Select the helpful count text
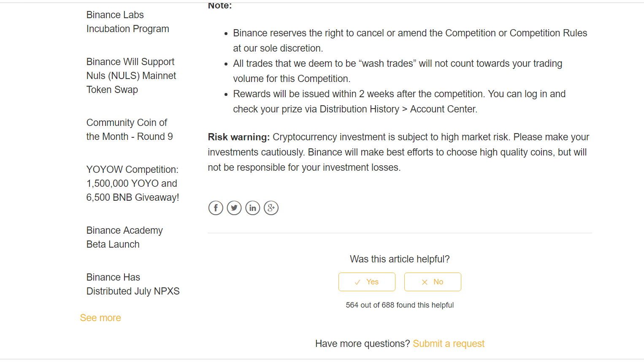 [x=399, y=305]
